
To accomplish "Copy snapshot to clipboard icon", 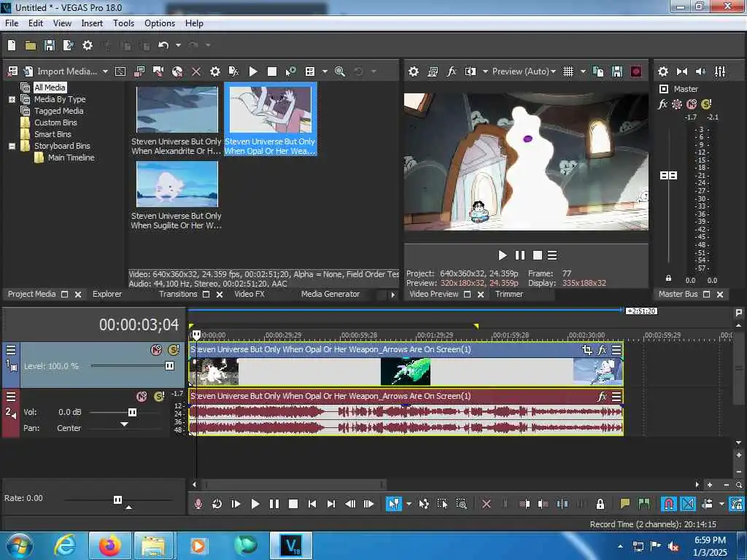I will [598, 71].
